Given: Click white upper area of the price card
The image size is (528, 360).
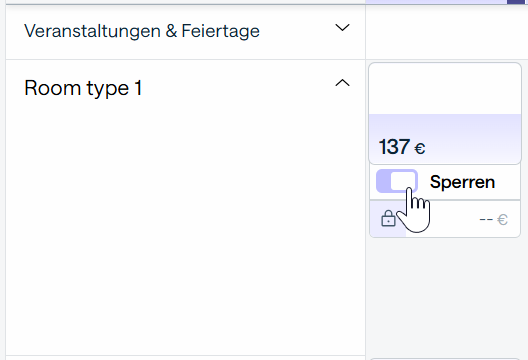Looking at the screenshot, I should click(445, 89).
